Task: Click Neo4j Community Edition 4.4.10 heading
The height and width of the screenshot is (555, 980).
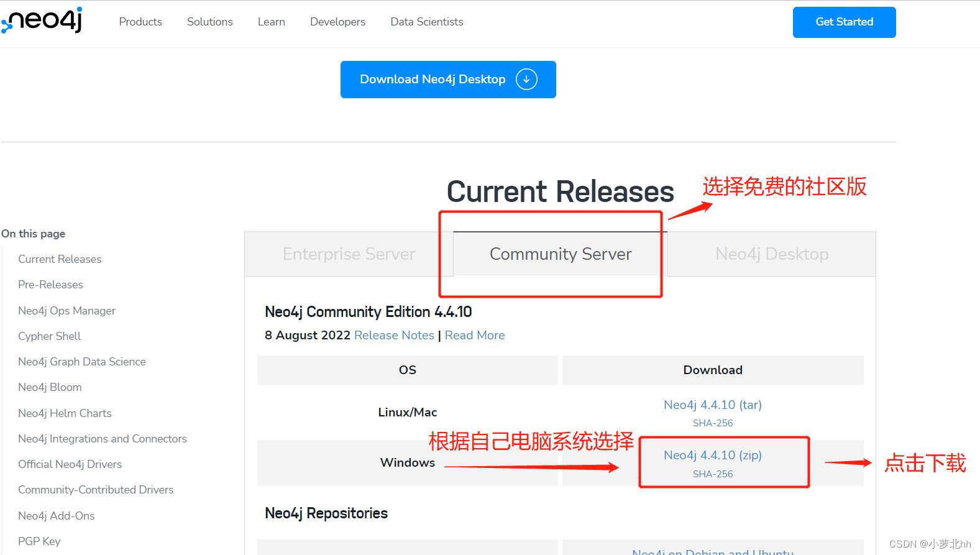Action: point(369,312)
